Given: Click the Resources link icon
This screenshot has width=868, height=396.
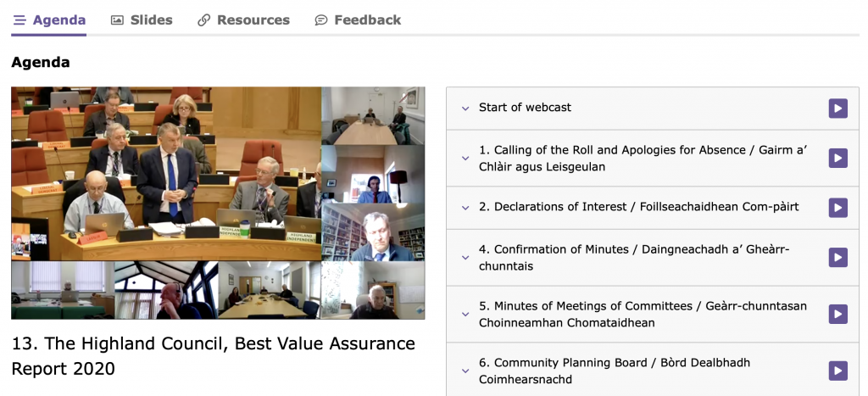Looking at the screenshot, I should click(x=203, y=20).
